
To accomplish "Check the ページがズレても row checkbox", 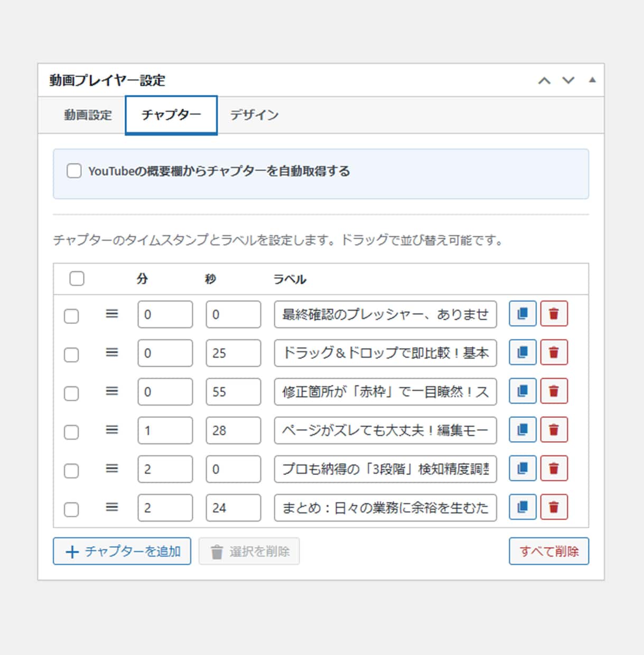I will [71, 432].
